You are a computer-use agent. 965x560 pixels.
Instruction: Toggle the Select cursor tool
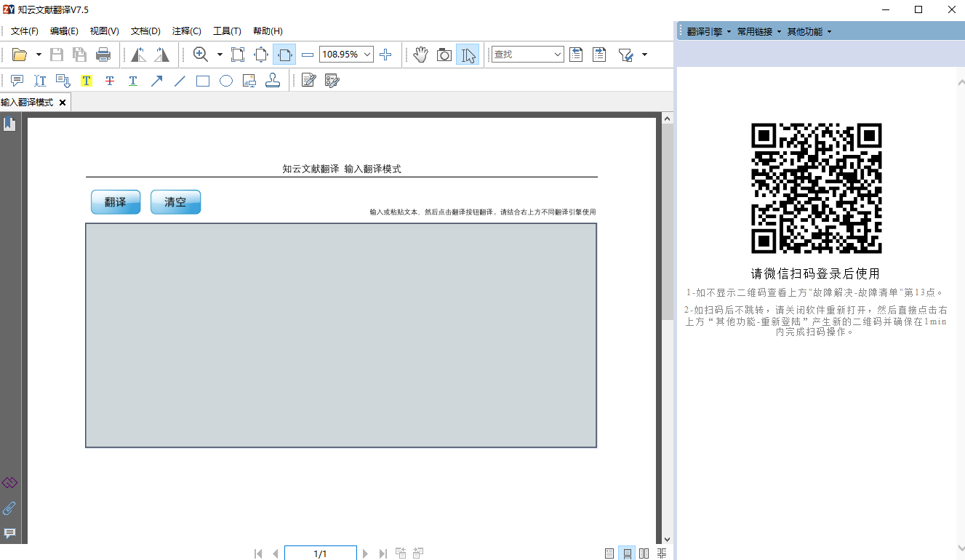coord(468,55)
